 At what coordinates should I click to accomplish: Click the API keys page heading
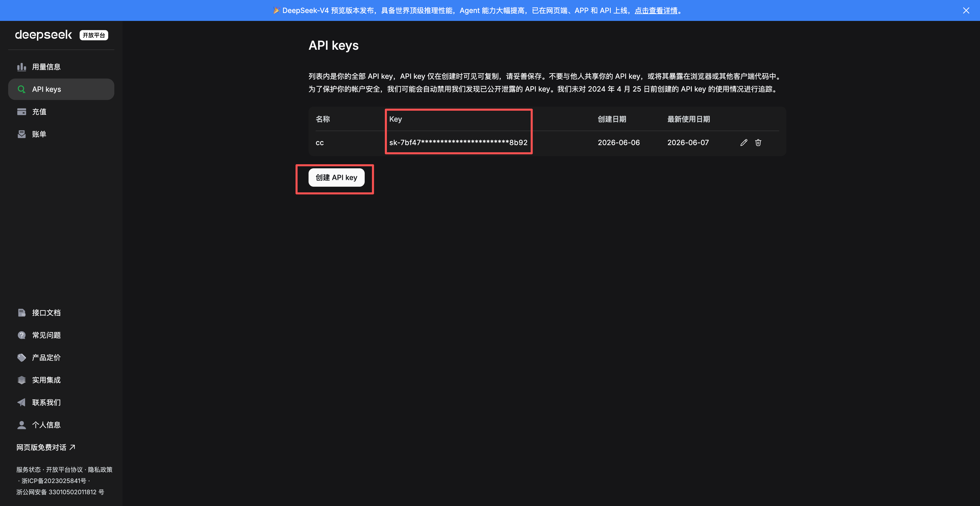click(x=334, y=46)
